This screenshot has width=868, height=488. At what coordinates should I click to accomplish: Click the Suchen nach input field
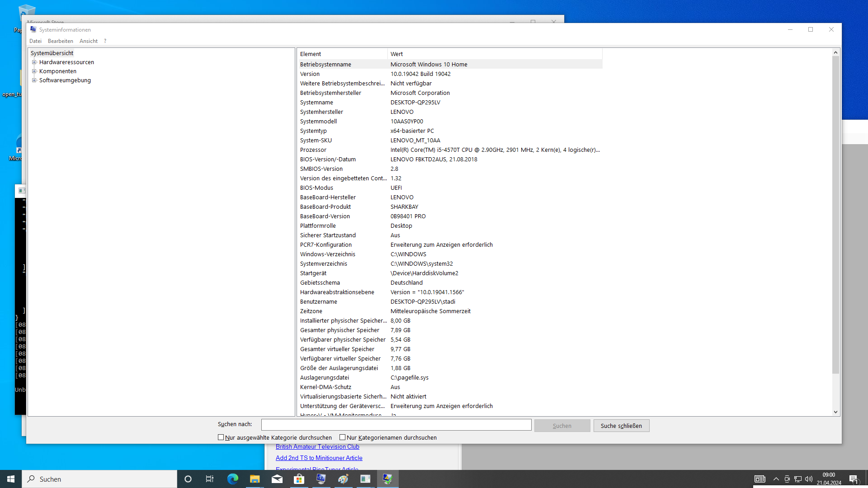396,425
